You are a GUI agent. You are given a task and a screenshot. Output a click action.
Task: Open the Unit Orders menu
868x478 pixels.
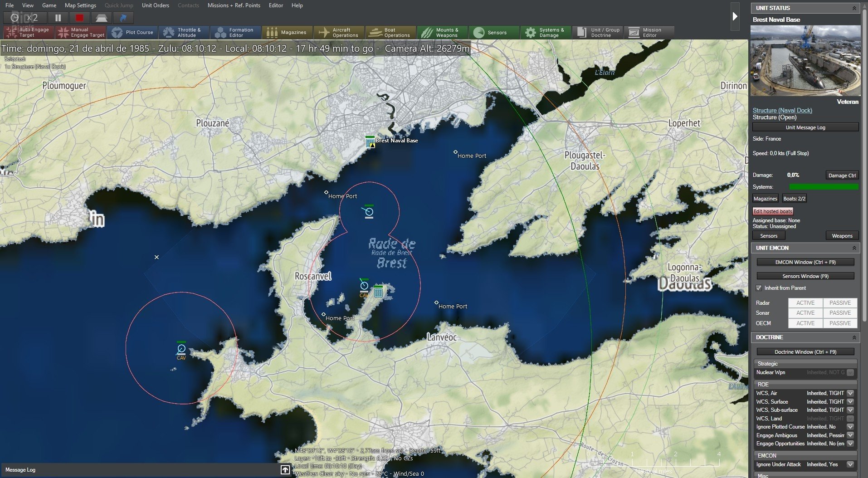point(155,5)
